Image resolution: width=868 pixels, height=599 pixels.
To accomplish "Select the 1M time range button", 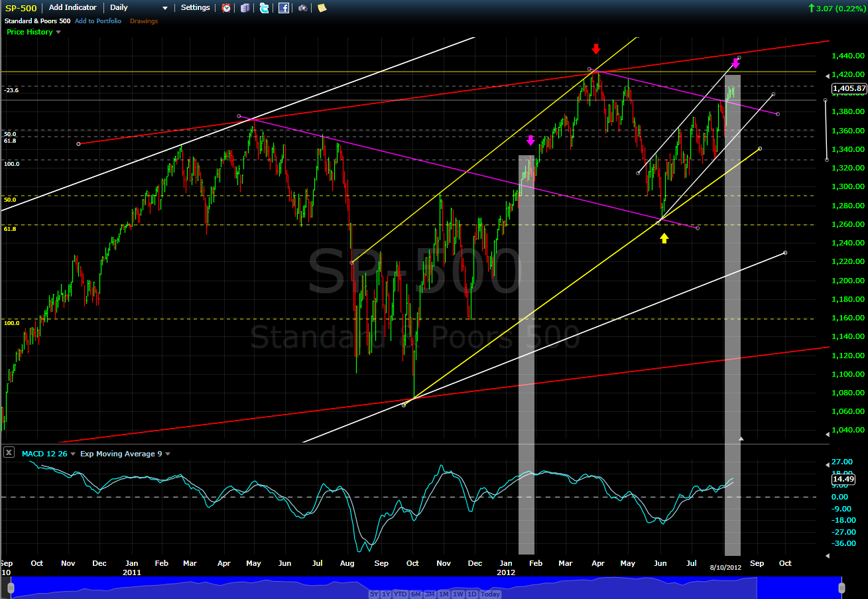I will [444, 594].
